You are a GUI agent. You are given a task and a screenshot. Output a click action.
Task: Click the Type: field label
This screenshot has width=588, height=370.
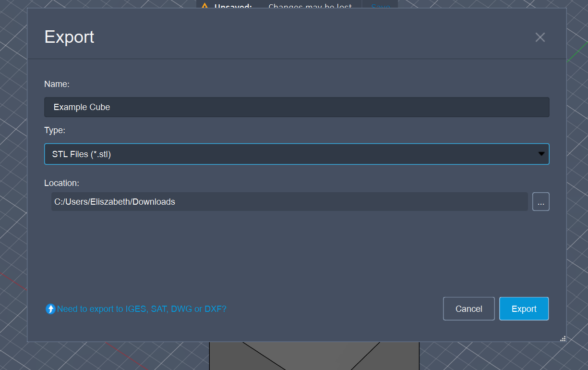tap(55, 130)
